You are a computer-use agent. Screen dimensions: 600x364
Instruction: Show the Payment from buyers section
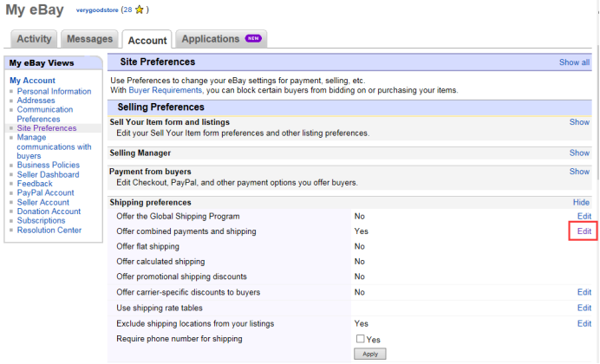pos(579,172)
